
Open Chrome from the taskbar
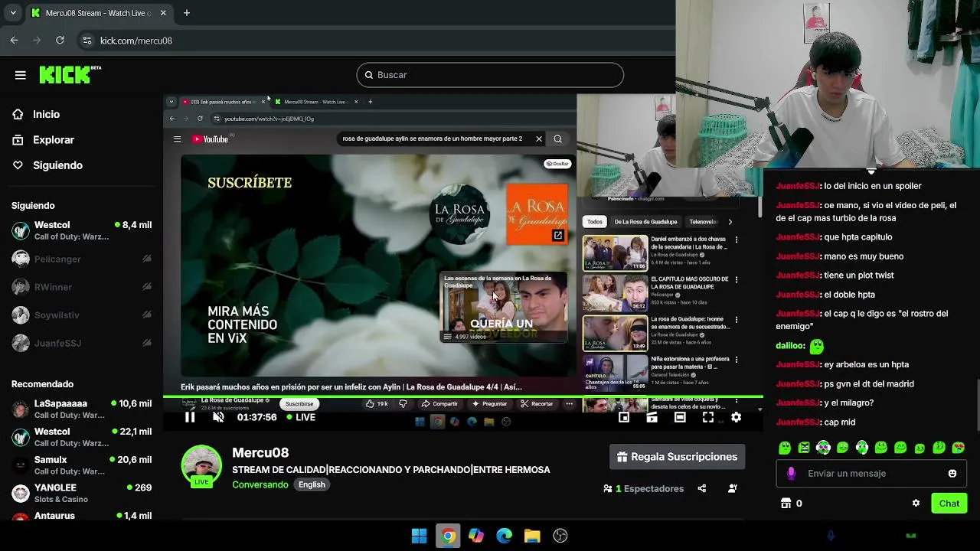click(448, 536)
